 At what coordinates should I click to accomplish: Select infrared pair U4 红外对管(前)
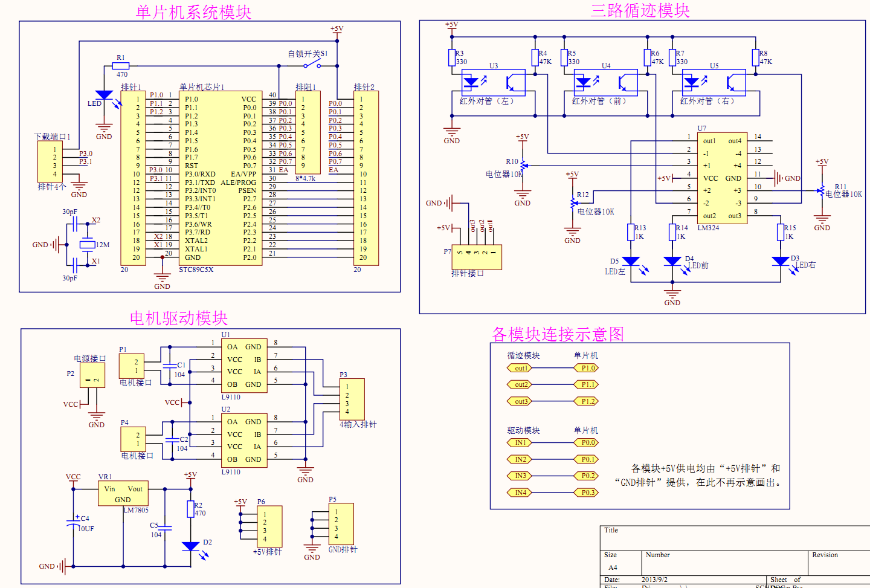[605, 83]
